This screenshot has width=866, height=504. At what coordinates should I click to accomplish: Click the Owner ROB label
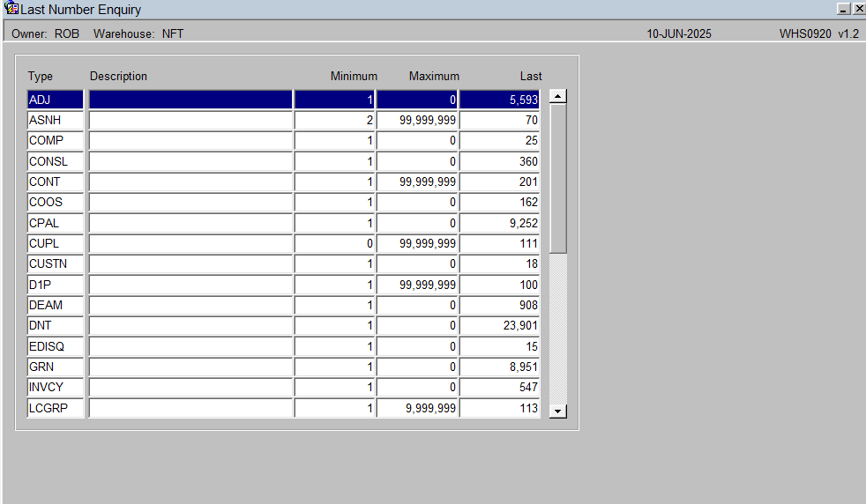45,34
